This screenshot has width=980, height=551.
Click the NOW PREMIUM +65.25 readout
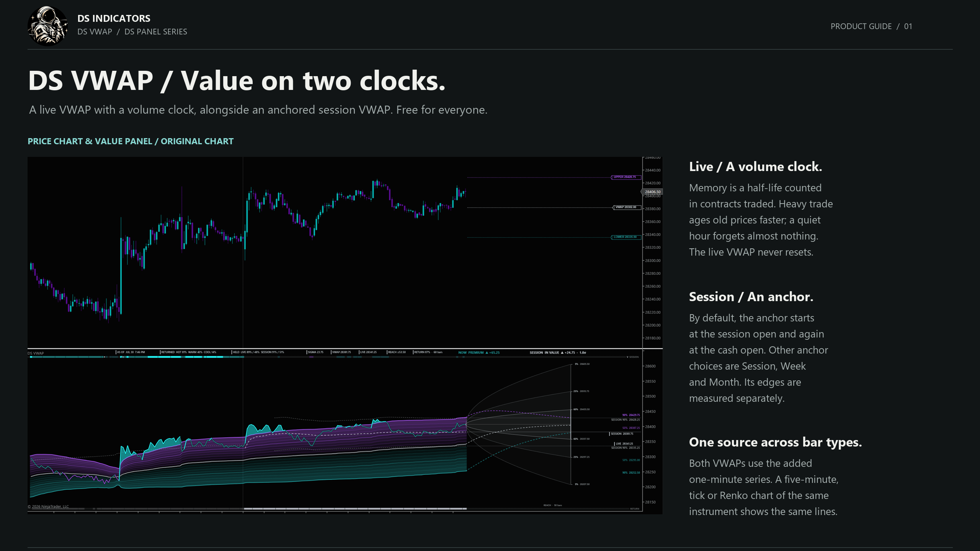click(479, 352)
